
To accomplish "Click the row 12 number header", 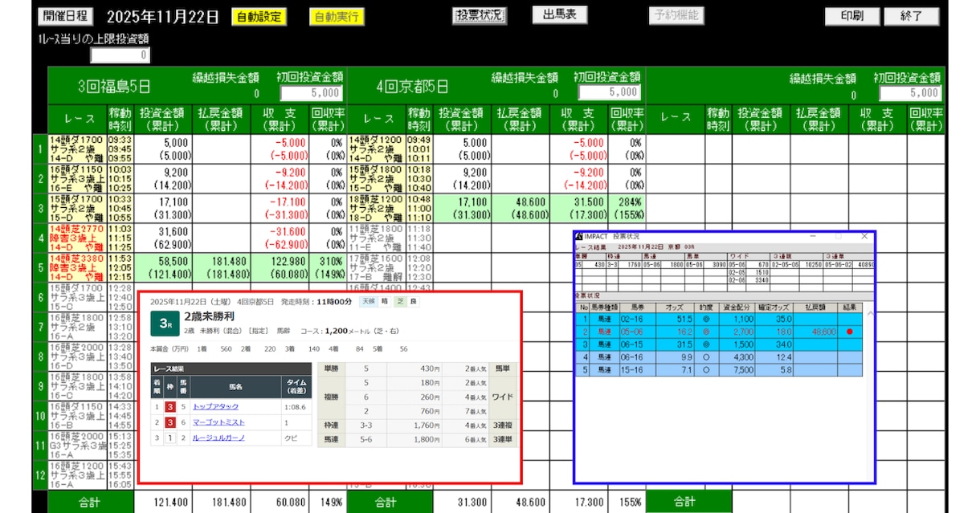I will point(39,474).
